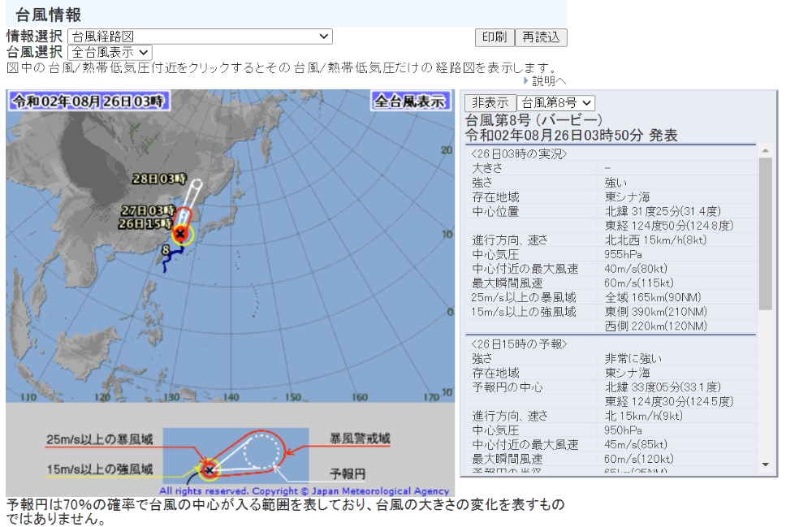
Task: Click the 28日03時 forecast circle on map
Action: point(197,184)
